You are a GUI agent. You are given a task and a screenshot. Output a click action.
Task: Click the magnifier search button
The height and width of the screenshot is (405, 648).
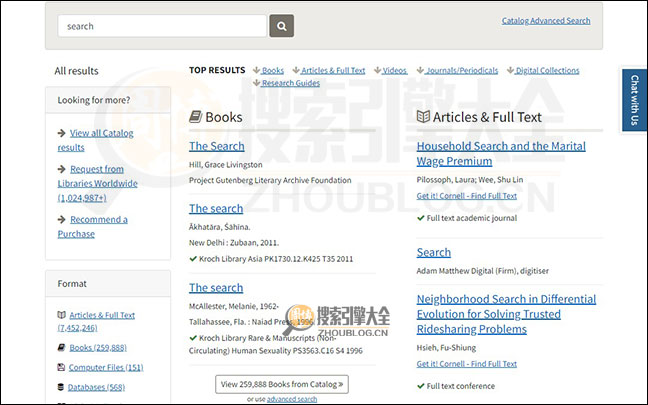point(282,26)
